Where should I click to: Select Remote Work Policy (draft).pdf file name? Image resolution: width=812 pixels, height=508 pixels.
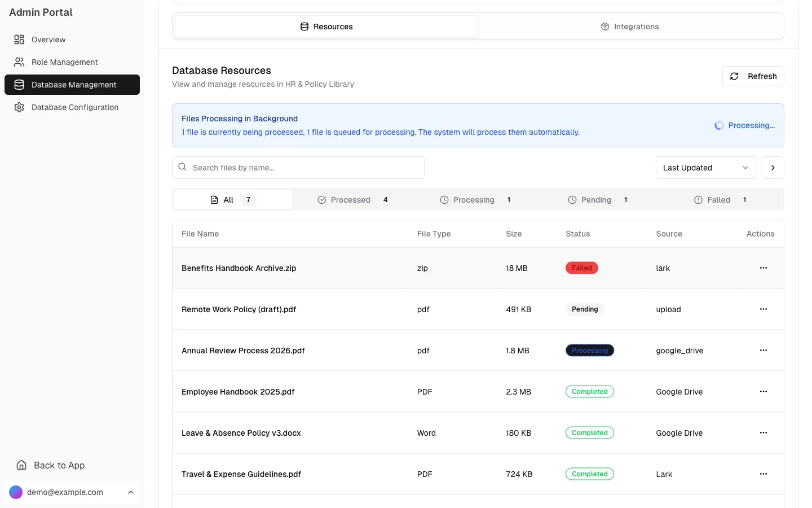pyautogui.click(x=239, y=309)
